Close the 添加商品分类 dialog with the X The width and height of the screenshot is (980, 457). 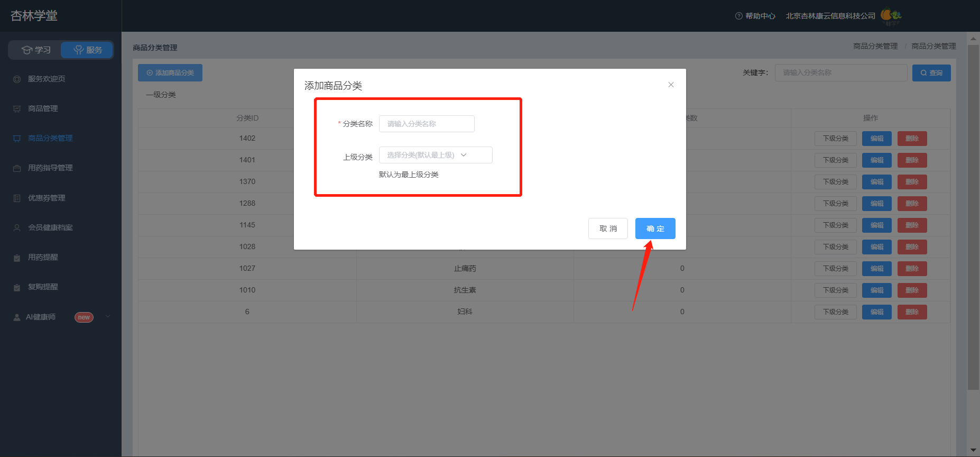click(671, 85)
